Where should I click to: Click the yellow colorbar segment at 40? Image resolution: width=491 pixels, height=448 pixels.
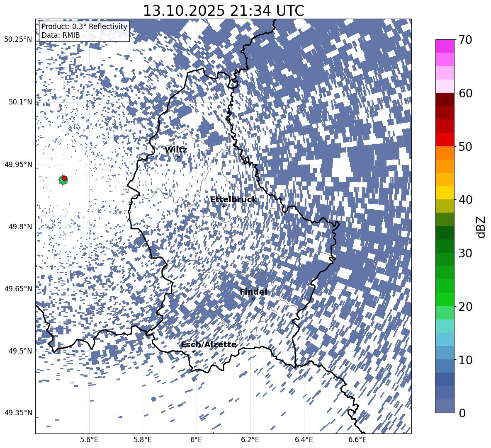click(445, 193)
